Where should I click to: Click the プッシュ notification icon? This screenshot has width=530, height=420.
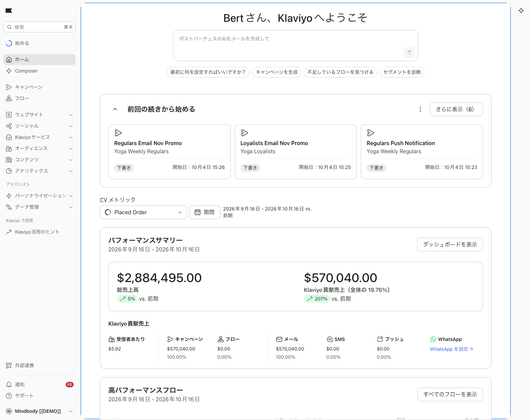click(x=380, y=339)
